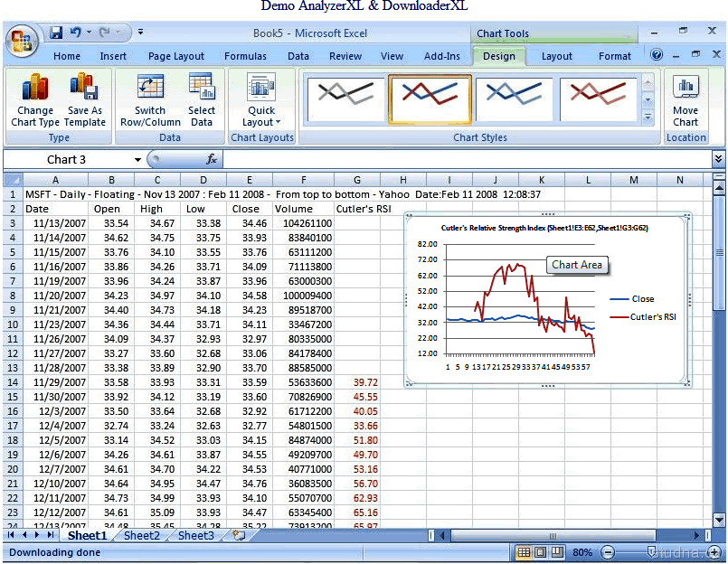Open Customize Quick Access Toolbar dropdown

point(140,33)
